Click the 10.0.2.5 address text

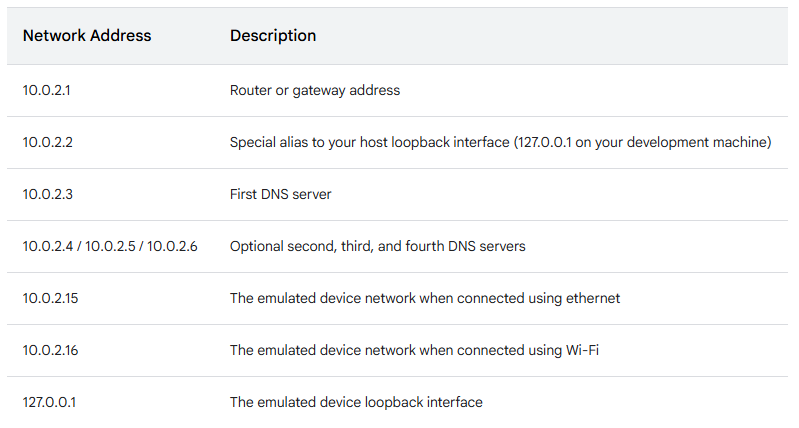point(110,246)
